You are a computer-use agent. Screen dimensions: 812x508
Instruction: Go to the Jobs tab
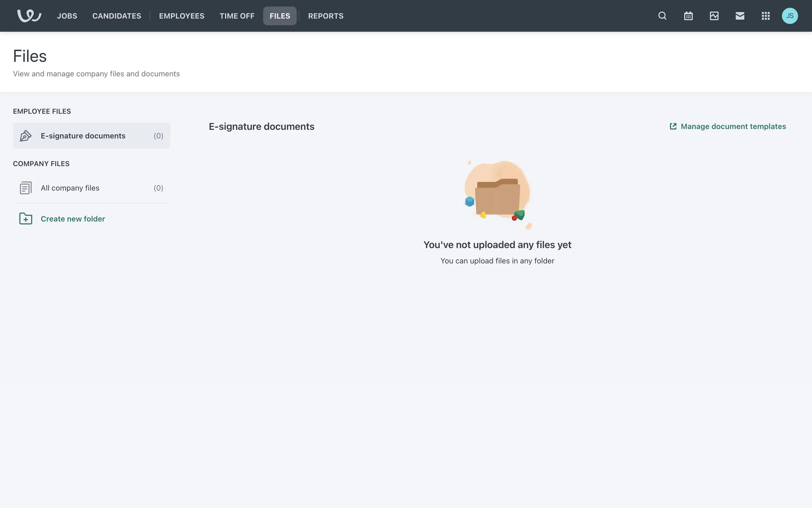coord(67,16)
